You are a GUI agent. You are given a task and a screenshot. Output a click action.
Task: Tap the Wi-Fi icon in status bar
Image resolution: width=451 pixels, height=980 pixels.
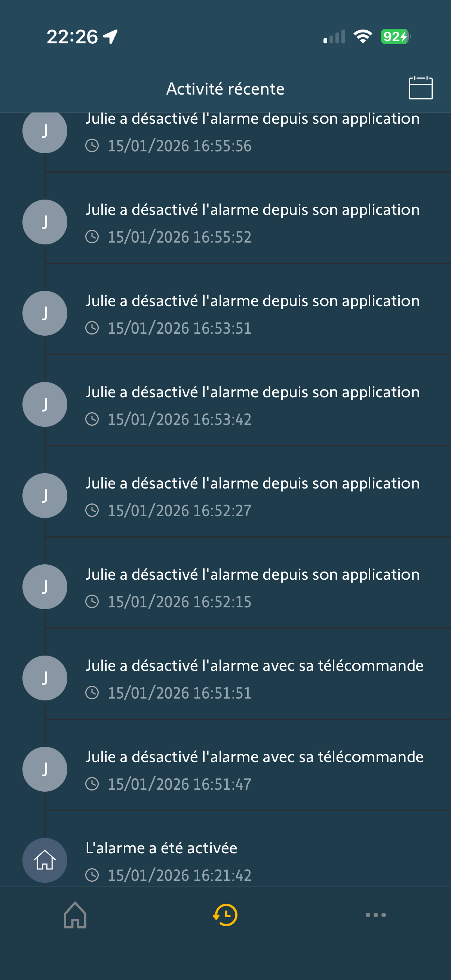click(363, 37)
